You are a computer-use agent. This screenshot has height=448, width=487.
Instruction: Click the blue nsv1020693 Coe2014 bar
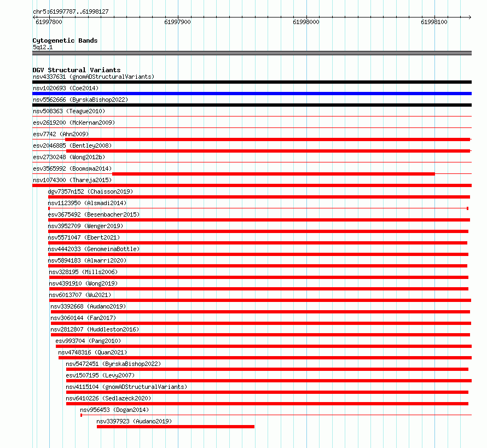[252, 94]
